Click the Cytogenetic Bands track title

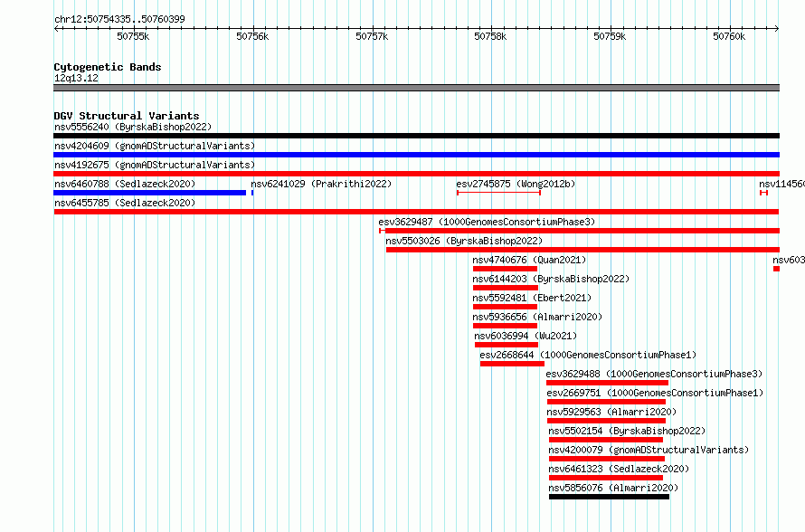tap(108, 67)
